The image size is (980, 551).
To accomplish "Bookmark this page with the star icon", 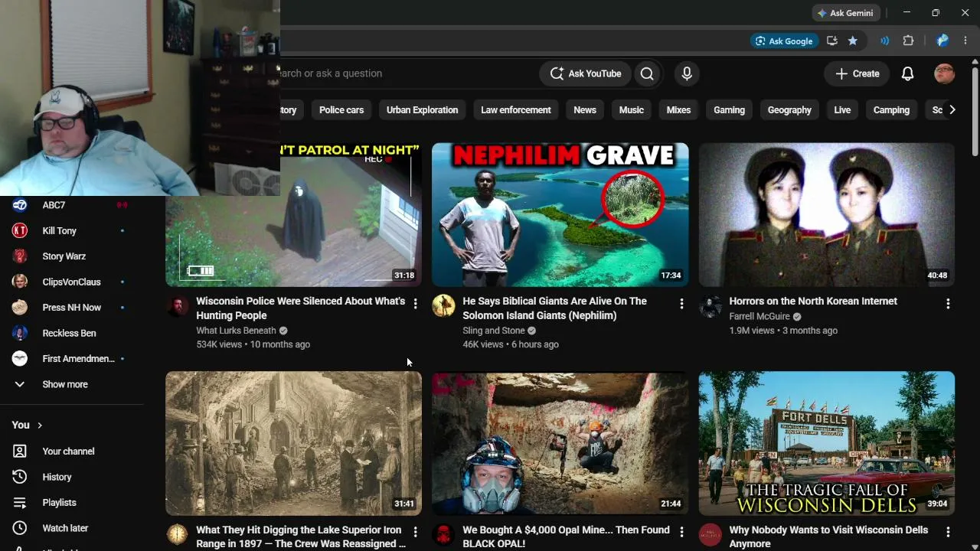I will pyautogui.click(x=853, y=41).
